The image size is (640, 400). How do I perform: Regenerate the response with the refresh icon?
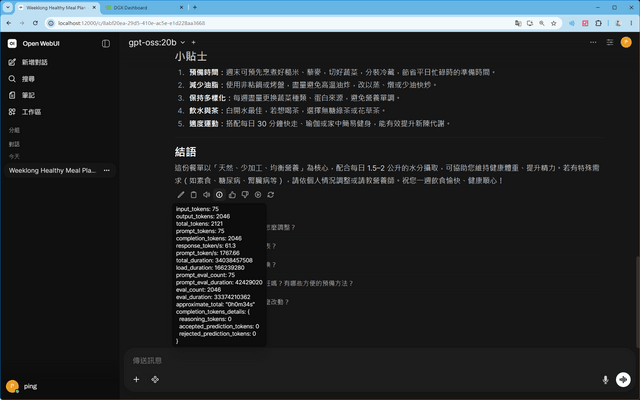271,195
